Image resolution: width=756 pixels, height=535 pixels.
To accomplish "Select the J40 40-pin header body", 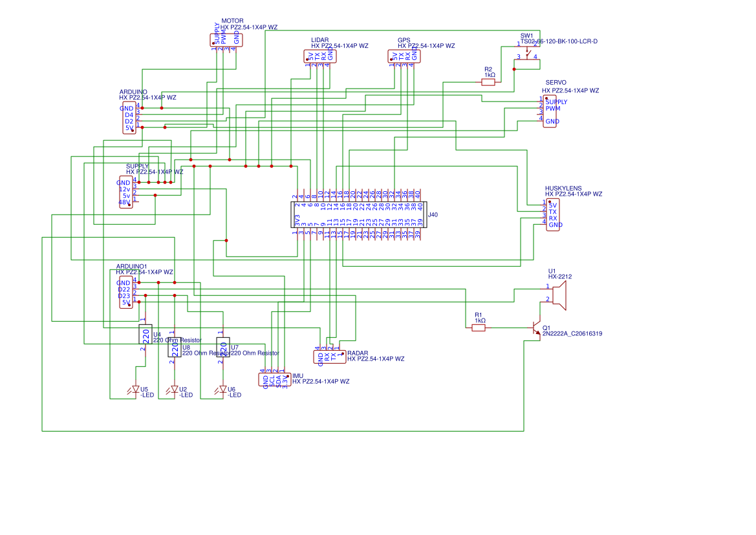I will [359, 215].
